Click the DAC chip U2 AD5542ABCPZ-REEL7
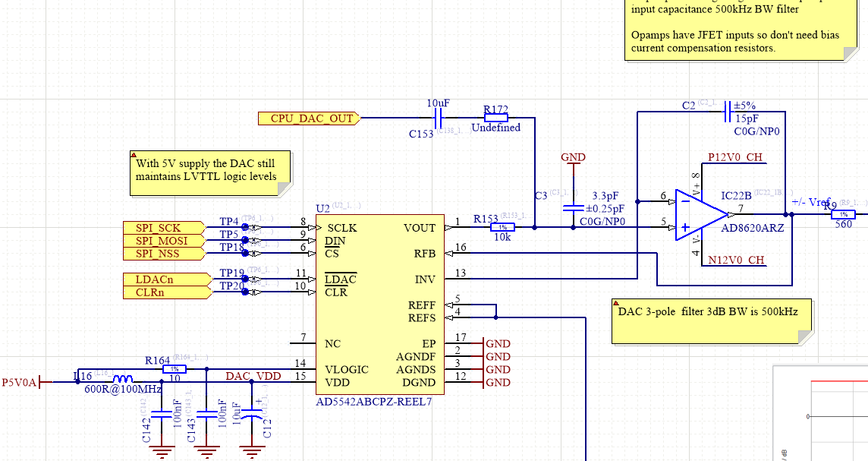This screenshot has width=868, height=461. pyautogui.click(x=379, y=304)
